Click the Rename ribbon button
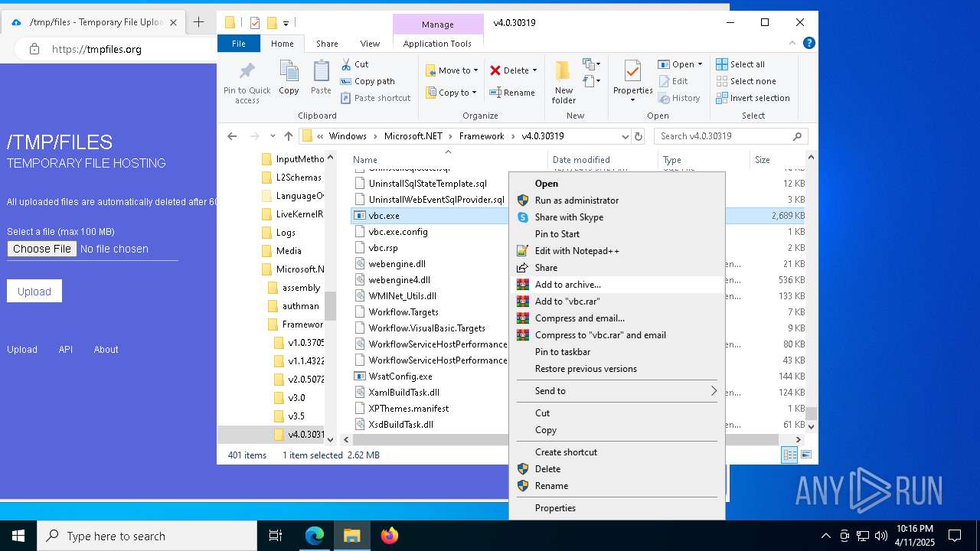Screen dimensions: 980x551 pos(512,93)
